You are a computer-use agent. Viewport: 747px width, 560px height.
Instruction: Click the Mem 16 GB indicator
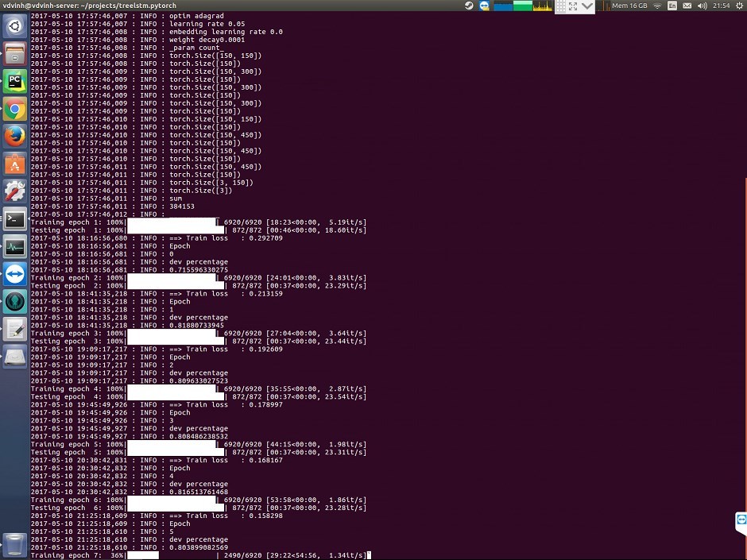click(x=624, y=6)
